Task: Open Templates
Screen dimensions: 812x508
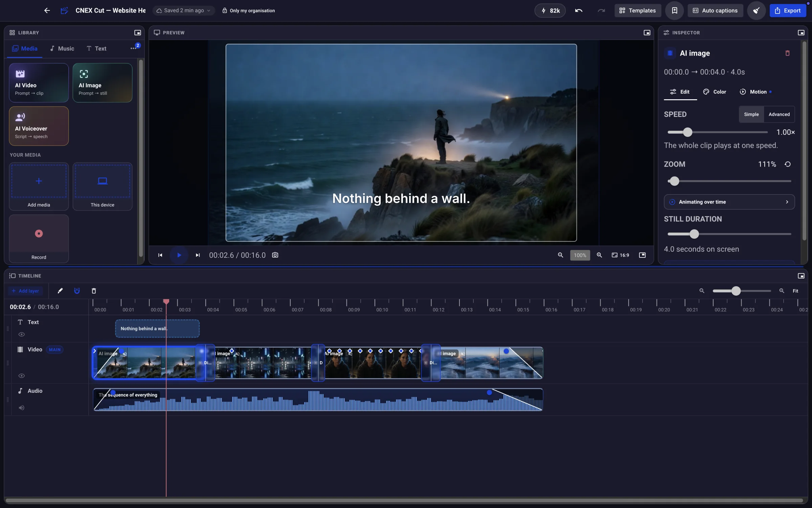Action: coord(637,10)
